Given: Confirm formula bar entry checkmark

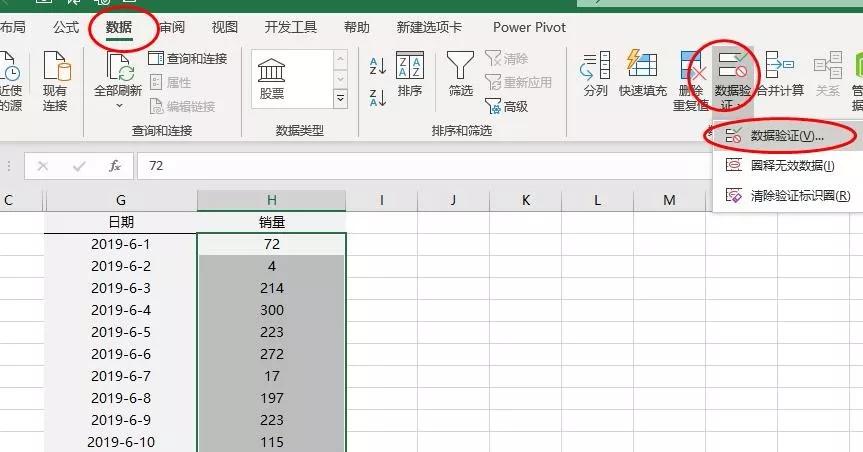Looking at the screenshot, I should [79, 166].
